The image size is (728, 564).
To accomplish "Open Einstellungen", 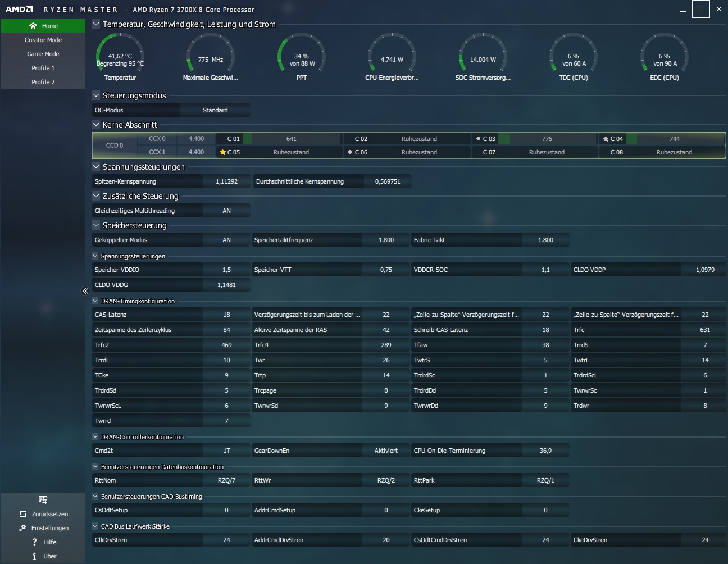I will [43, 528].
